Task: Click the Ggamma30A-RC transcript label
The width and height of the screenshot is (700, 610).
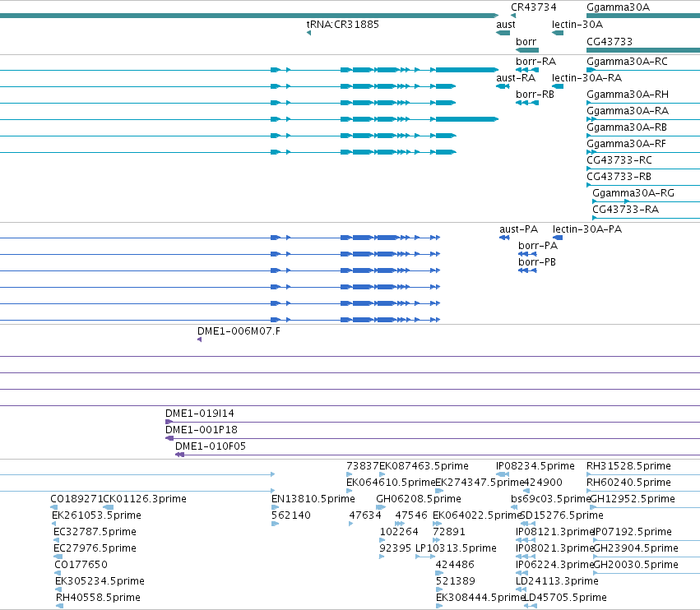Action: [627, 62]
